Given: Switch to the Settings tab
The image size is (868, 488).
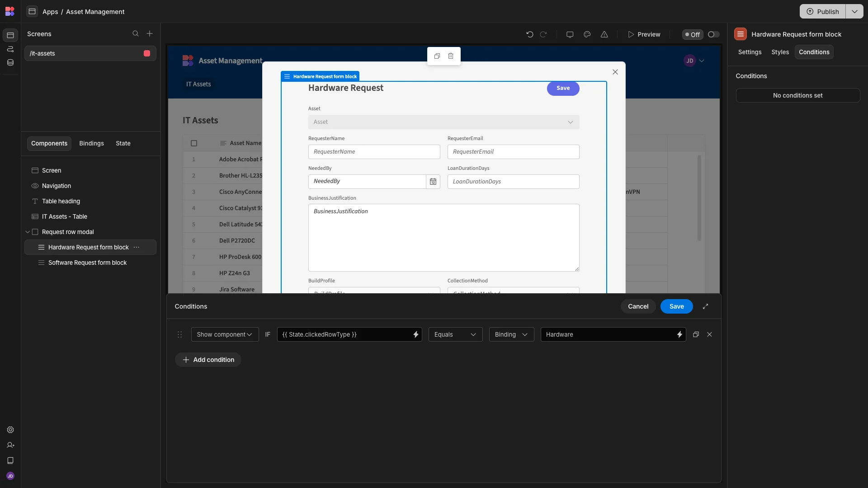Looking at the screenshot, I should tap(750, 52).
